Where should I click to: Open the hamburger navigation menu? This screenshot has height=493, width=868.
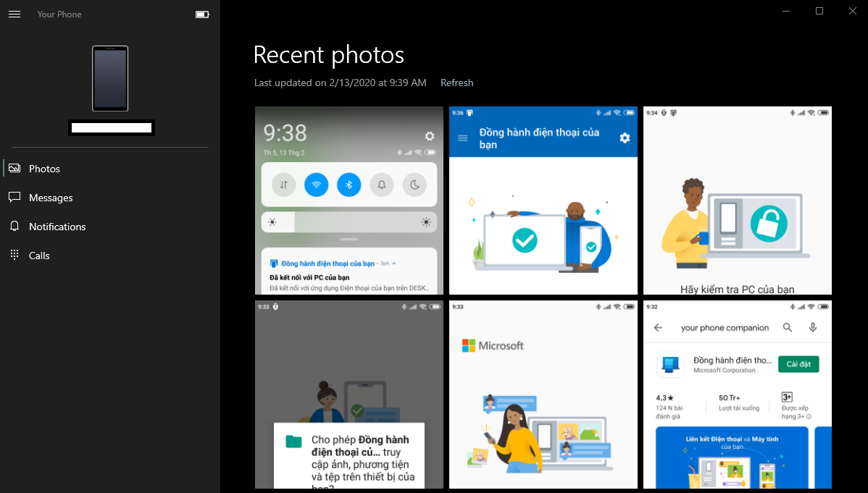click(14, 14)
